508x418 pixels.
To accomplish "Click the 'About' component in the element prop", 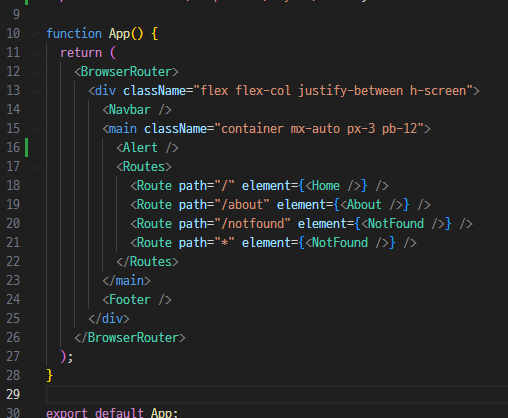I will click(364, 205).
